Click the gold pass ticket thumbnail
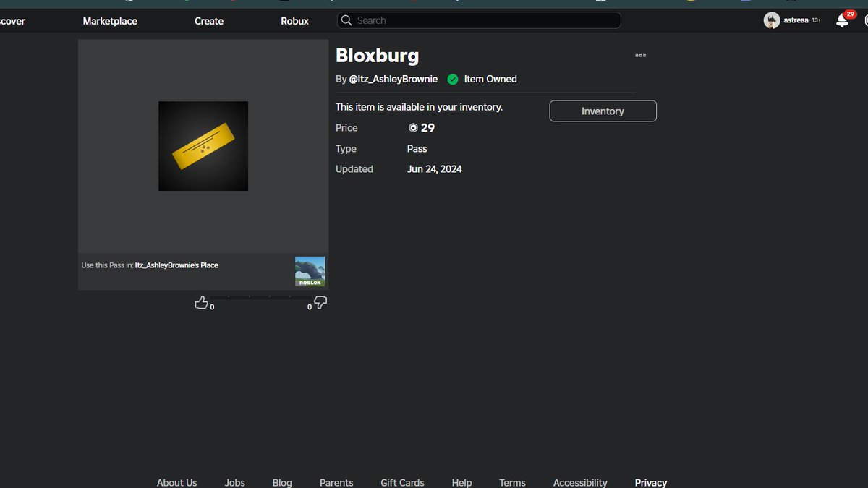Viewport: 868px width, 488px height. coord(203,146)
